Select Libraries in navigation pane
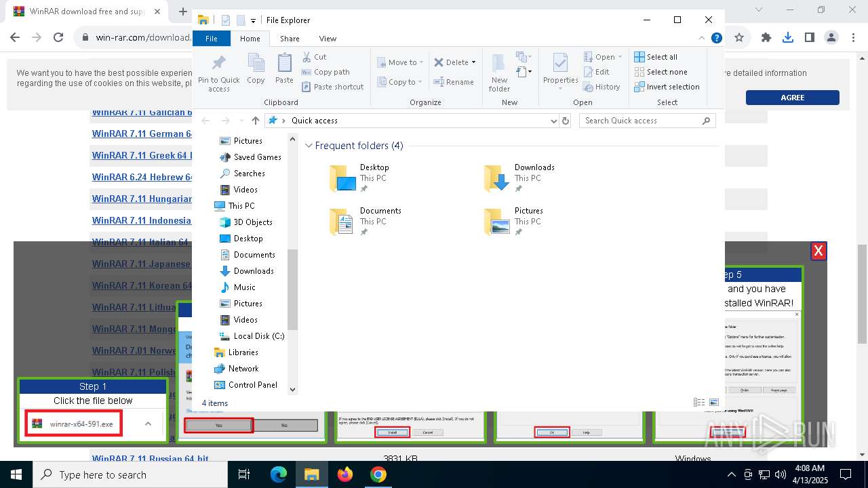 coord(236,352)
